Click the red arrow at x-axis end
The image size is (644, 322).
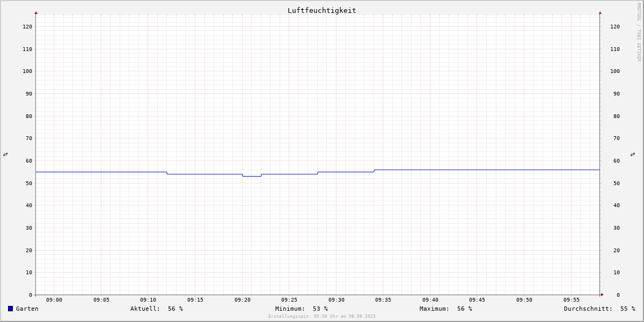tap(602, 295)
